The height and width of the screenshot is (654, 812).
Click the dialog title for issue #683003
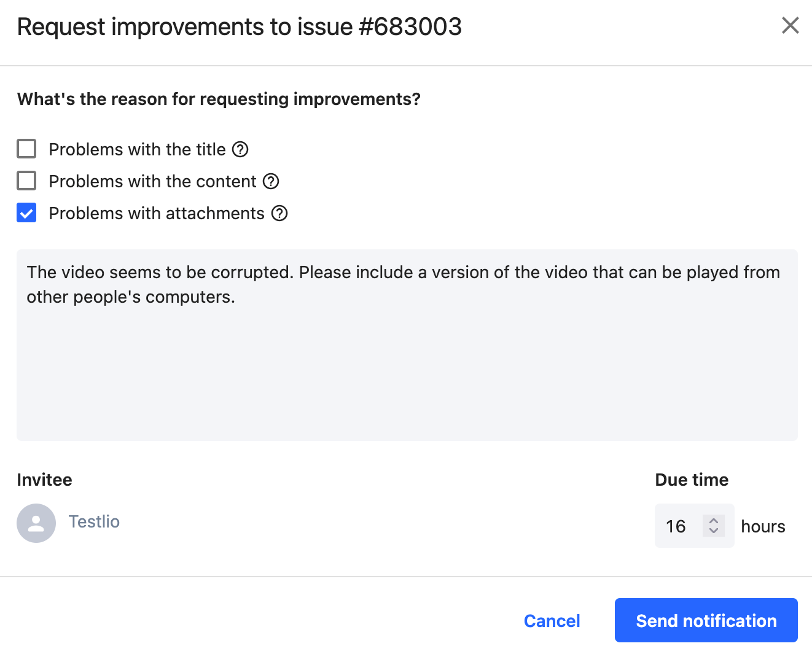coord(239,26)
